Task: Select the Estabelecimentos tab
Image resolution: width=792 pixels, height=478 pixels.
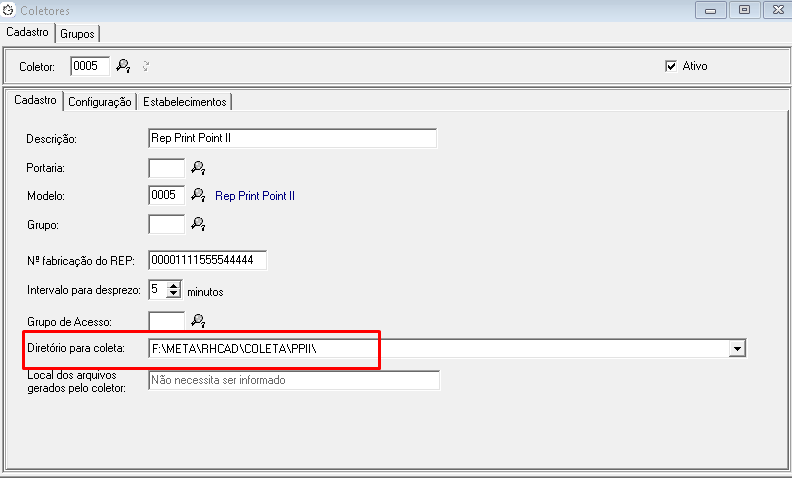Action: (185, 101)
